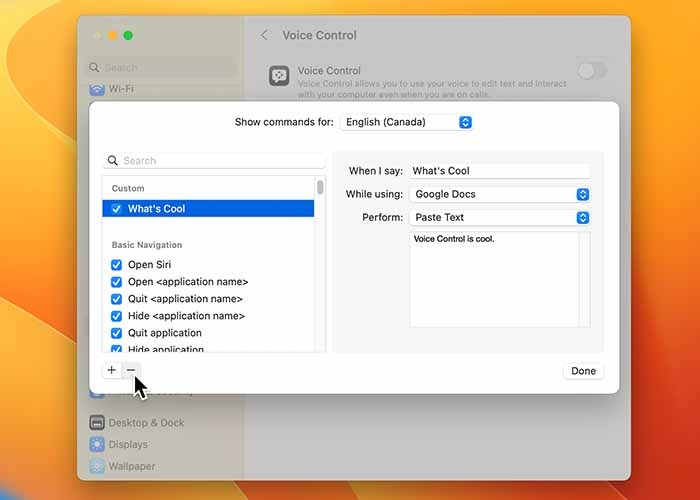This screenshot has width=700, height=500.
Task: Click the plus button to add command
Action: click(x=112, y=370)
